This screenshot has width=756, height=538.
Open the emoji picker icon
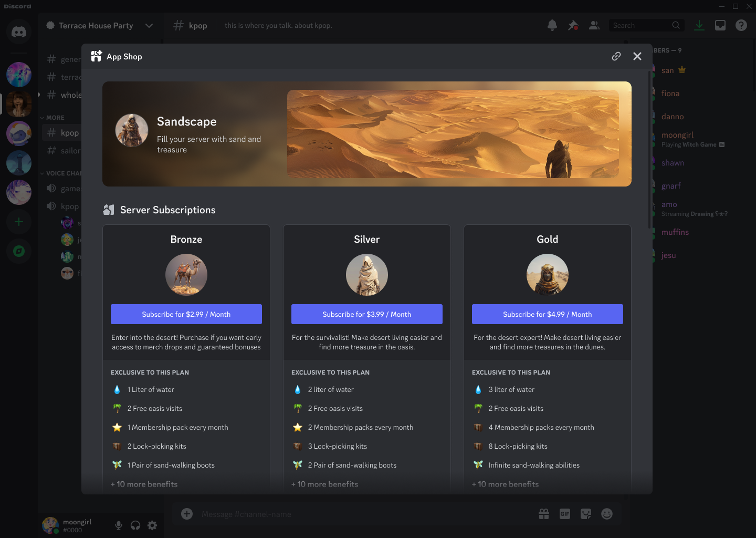pos(607,514)
